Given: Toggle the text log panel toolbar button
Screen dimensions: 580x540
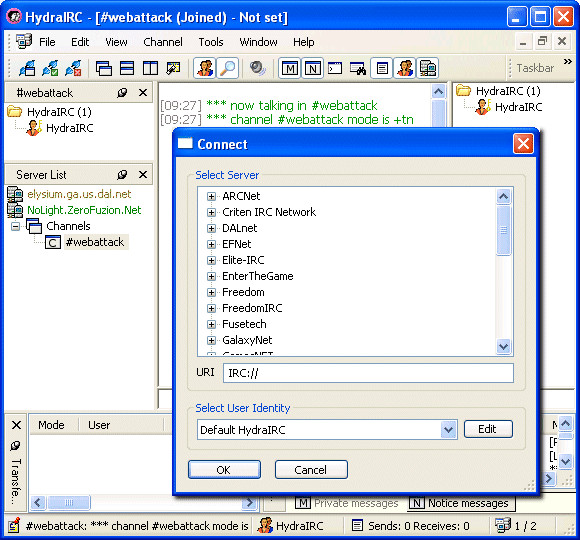Looking at the screenshot, I should [x=382, y=68].
